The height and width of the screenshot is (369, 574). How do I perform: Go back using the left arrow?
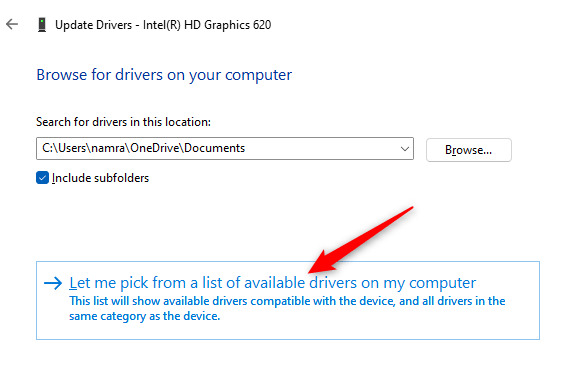point(12,25)
